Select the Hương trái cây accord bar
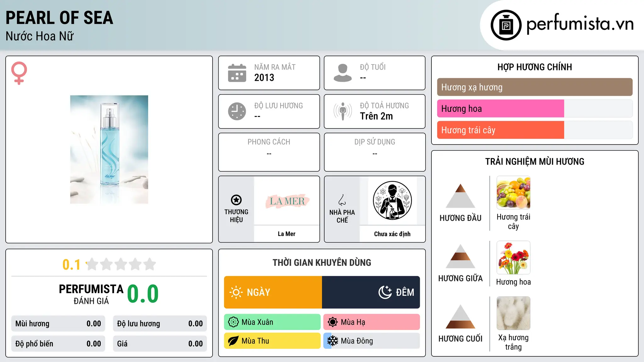Screen dimensions: 644x362 [535, 130]
